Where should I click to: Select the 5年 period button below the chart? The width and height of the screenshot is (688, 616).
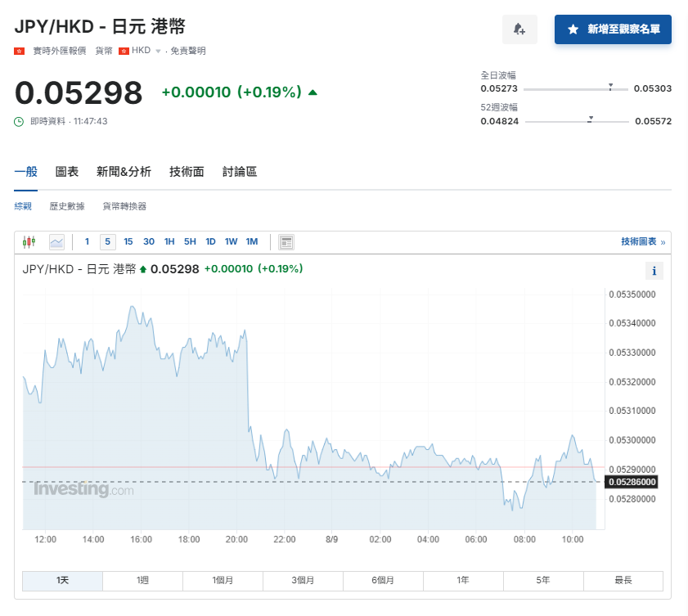click(x=542, y=580)
